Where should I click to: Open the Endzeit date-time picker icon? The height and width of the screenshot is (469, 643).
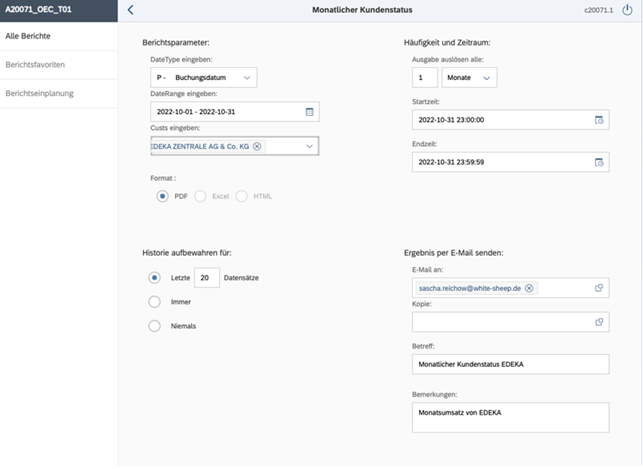click(x=599, y=161)
